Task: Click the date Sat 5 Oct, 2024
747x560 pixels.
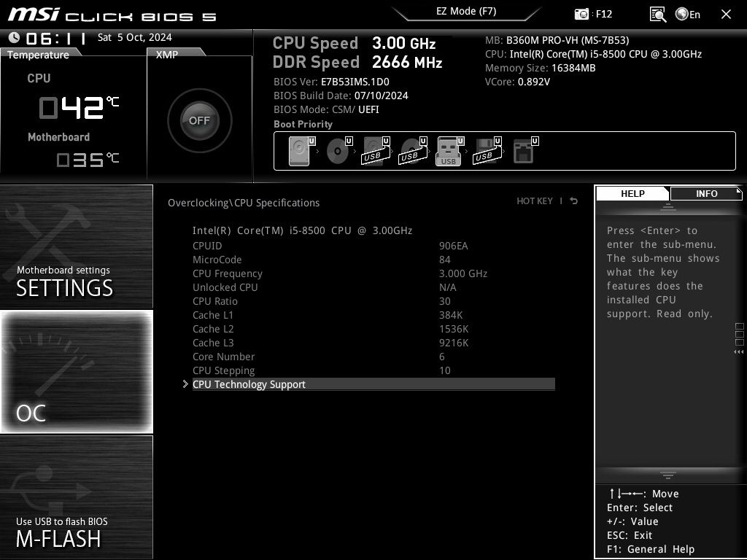Action: (x=135, y=37)
